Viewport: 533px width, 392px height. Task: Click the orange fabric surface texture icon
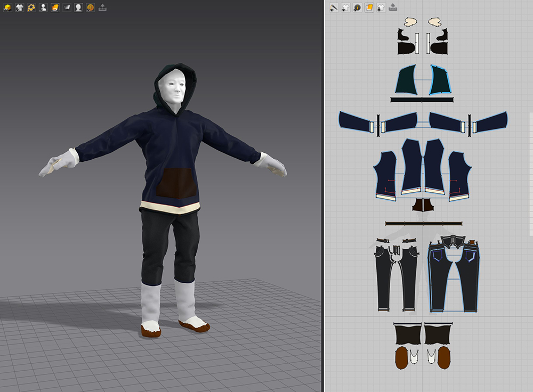(54, 7)
